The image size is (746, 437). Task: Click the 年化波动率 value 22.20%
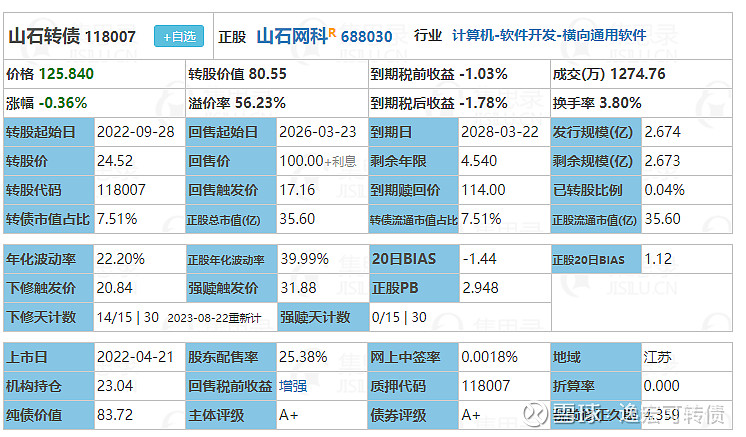[x=120, y=259]
